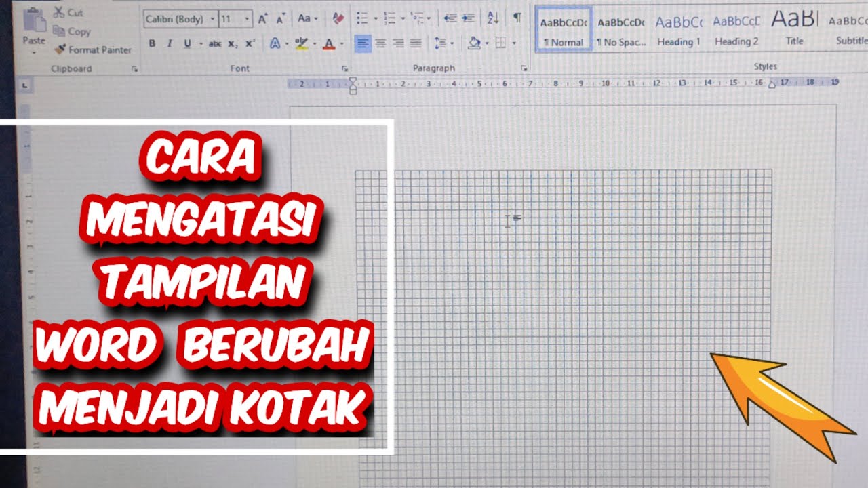Toggle underline formatting
This screenshot has height=488, width=868.
click(186, 43)
